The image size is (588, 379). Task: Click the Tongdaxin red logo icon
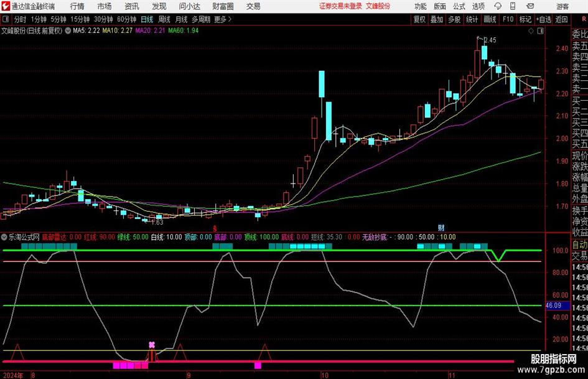[x=6, y=6]
